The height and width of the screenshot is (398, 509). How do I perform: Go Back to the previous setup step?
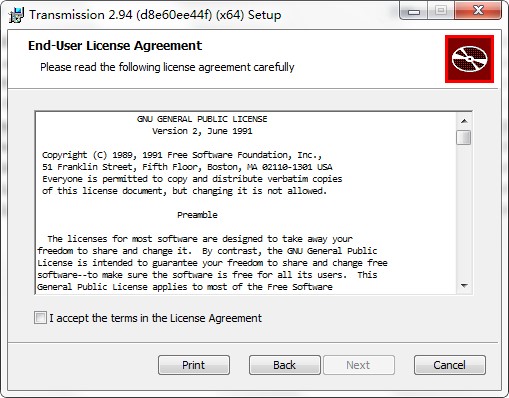[x=285, y=365]
